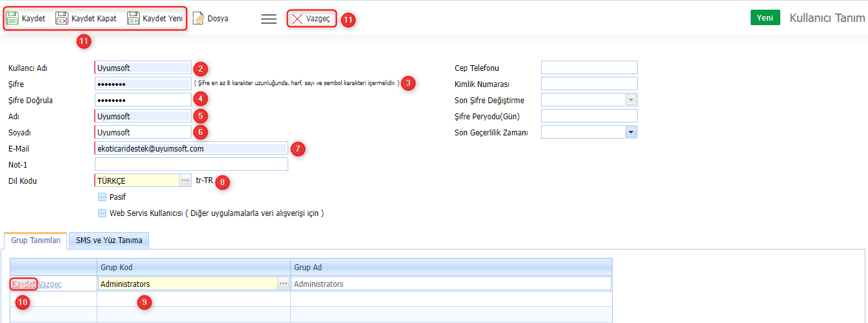
Task: Click the Soyadı surname field
Action: pos(143,132)
